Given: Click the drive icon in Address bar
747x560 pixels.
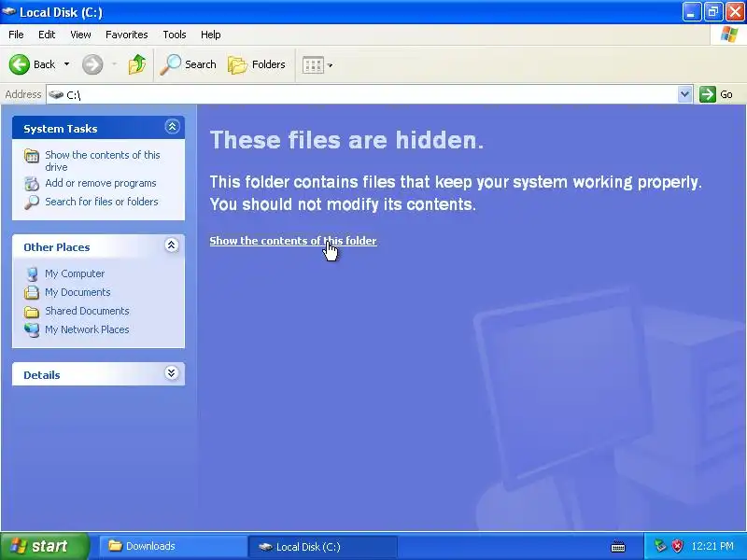Looking at the screenshot, I should [56, 95].
